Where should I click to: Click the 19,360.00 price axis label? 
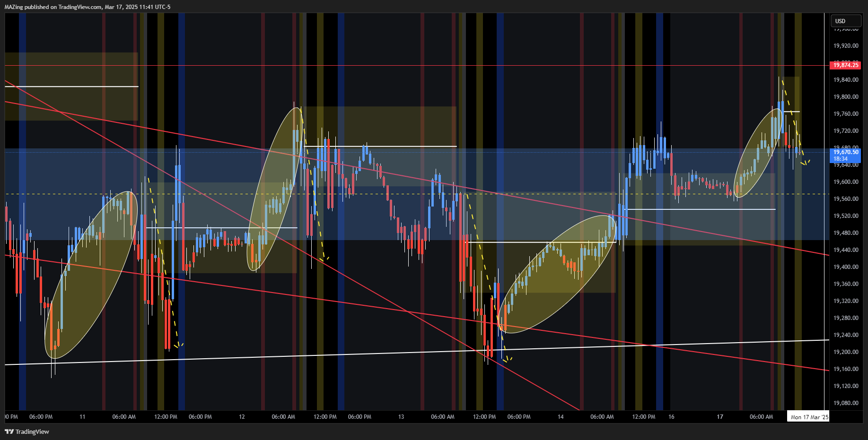846,284
